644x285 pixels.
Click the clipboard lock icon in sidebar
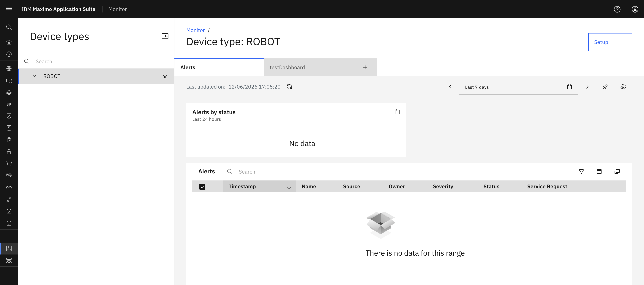click(x=9, y=140)
